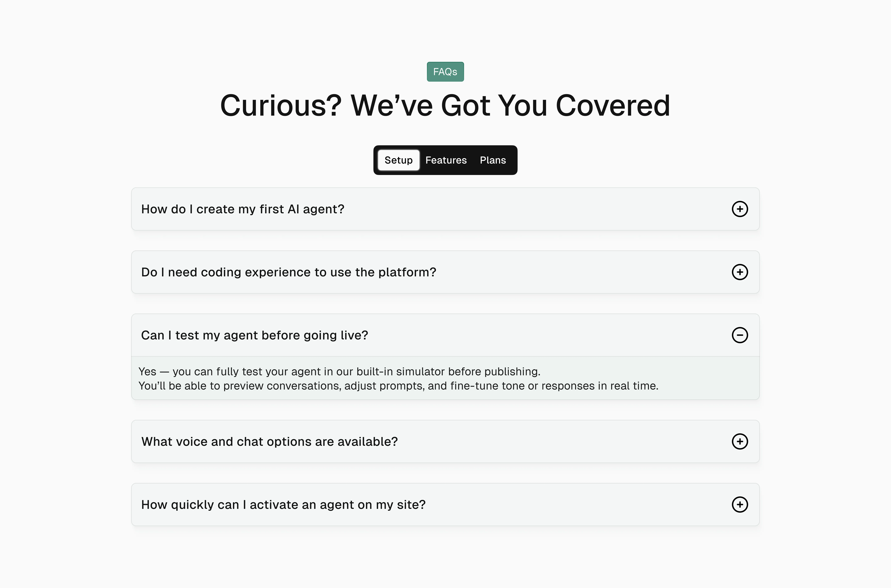Expand the coding experience question via its plus icon
The image size is (891, 588).
(x=740, y=272)
